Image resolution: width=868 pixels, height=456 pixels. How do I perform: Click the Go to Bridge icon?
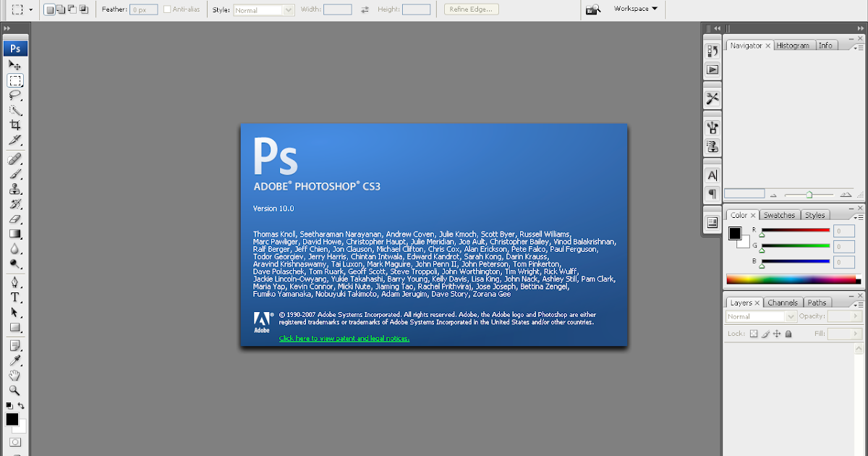tap(593, 9)
